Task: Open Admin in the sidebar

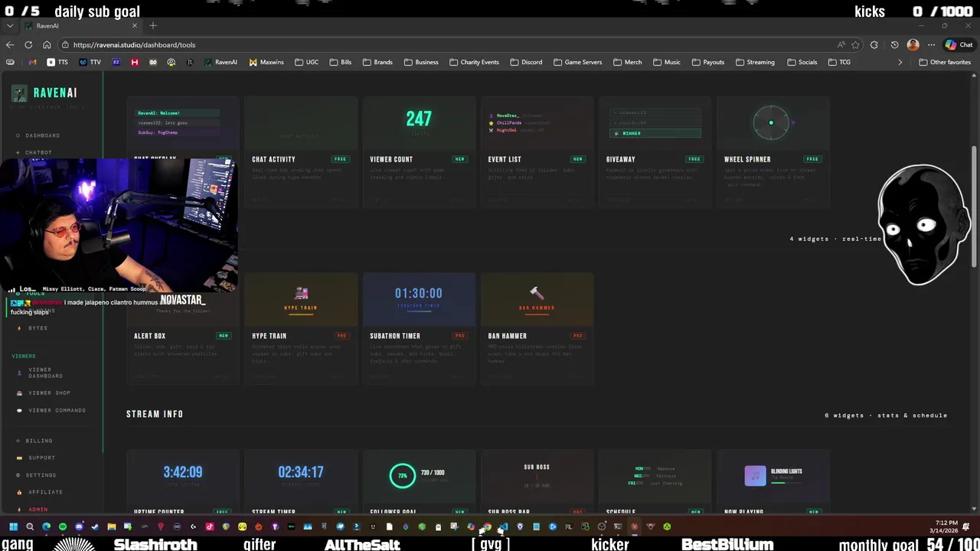Action: (x=38, y=509)
